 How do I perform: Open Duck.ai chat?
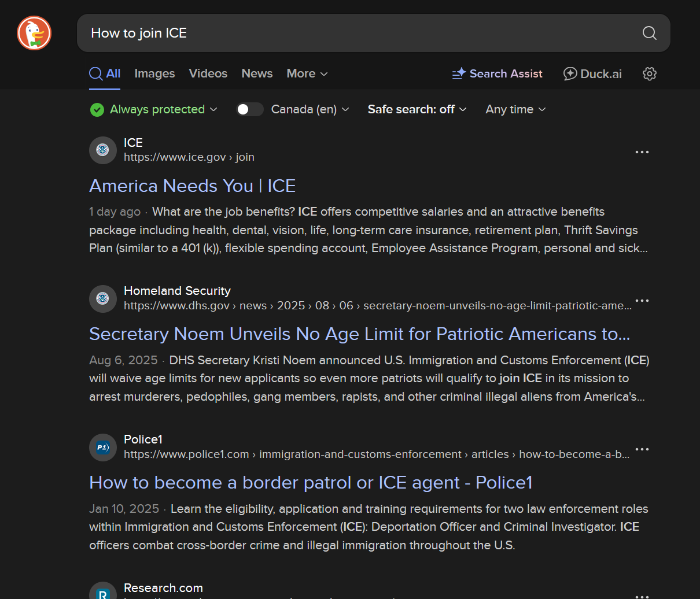click(593, 73)
